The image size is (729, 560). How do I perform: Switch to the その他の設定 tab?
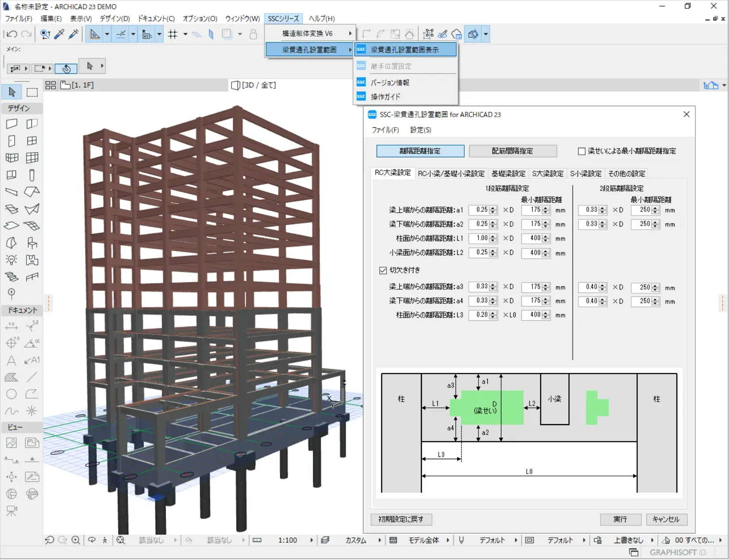(x=627, y=174)
